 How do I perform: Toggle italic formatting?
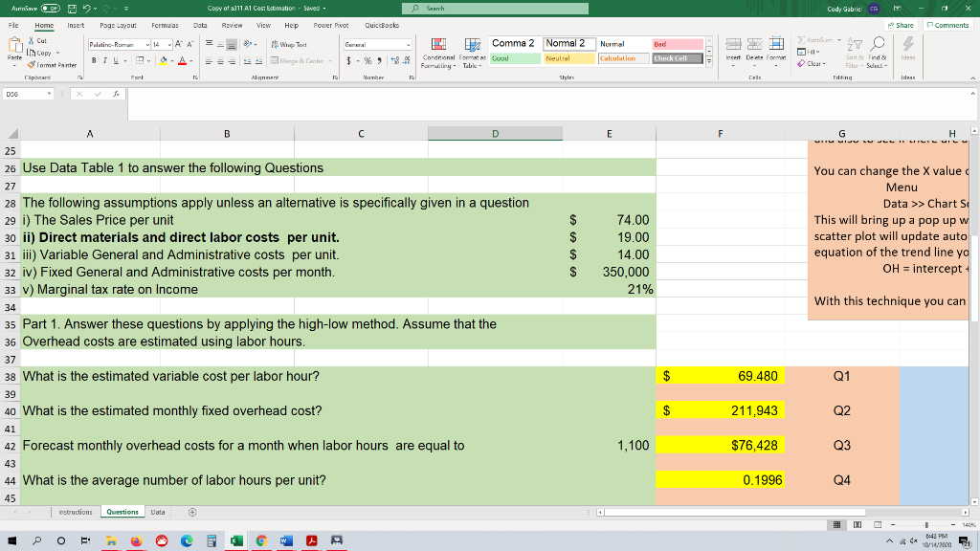(x=105, y=60)
